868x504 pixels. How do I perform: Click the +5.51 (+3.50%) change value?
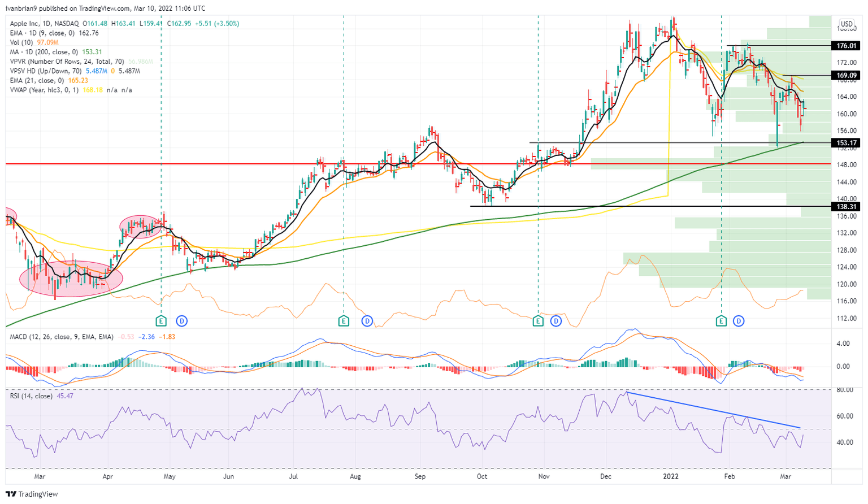217,24
